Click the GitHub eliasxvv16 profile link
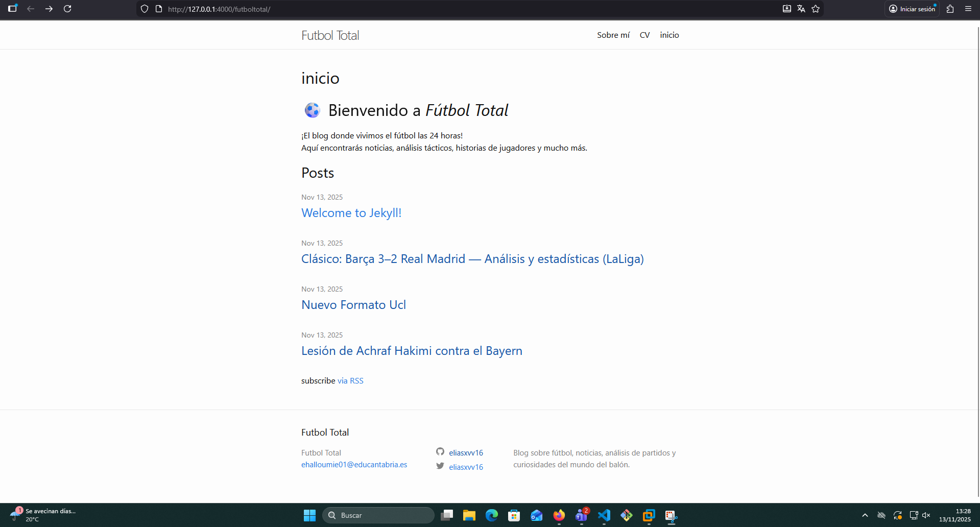The image size is (980, 527). tap(466, 452)
